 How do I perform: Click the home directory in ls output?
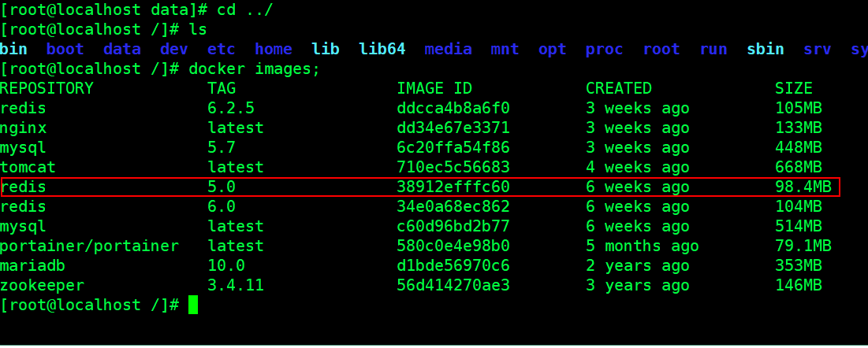[x=274, y=50]
